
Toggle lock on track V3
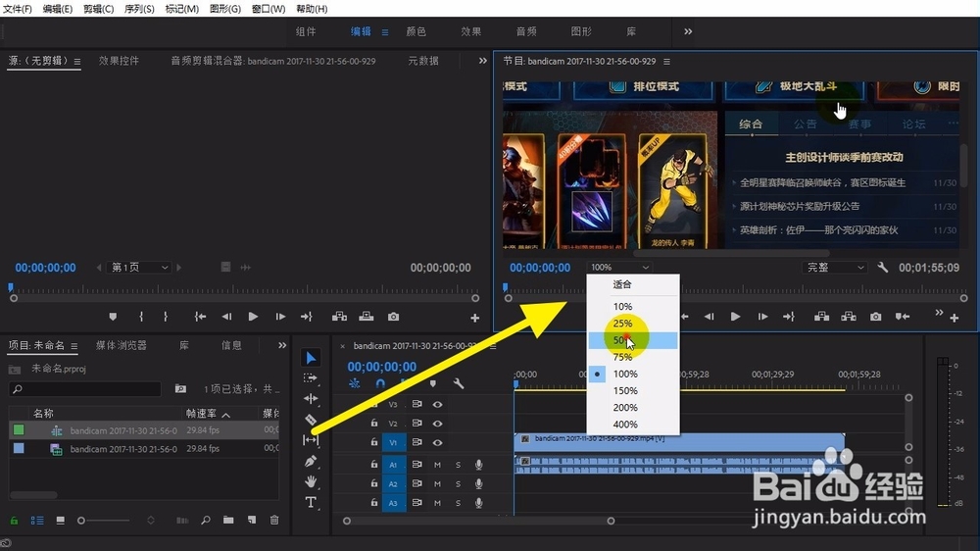pyautogui.click(x=373, y=405)
